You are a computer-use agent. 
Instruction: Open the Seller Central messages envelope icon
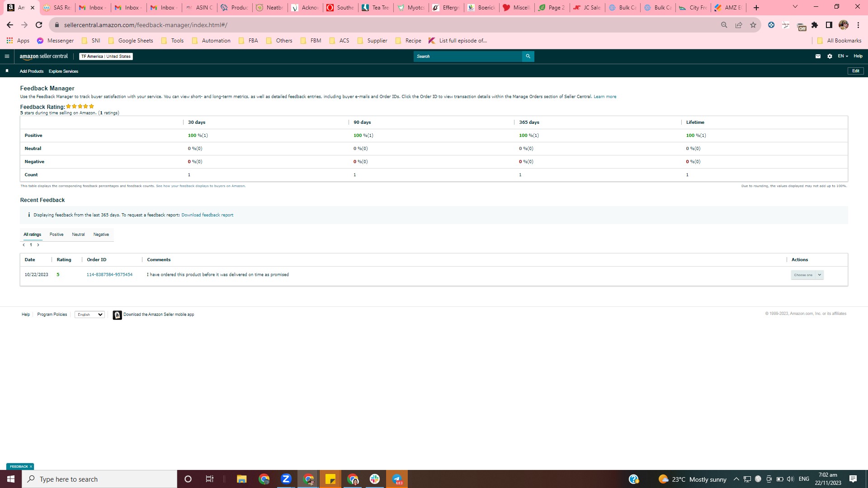[818, 56]
